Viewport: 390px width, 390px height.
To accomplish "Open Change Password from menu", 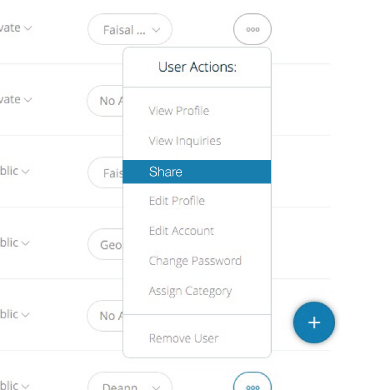I will point(195,261).
